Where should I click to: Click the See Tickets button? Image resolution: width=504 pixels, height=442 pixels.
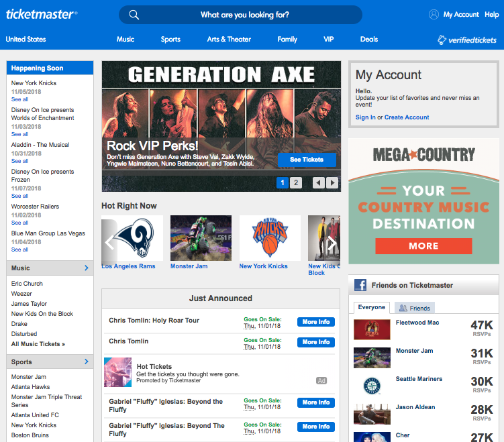307,160
